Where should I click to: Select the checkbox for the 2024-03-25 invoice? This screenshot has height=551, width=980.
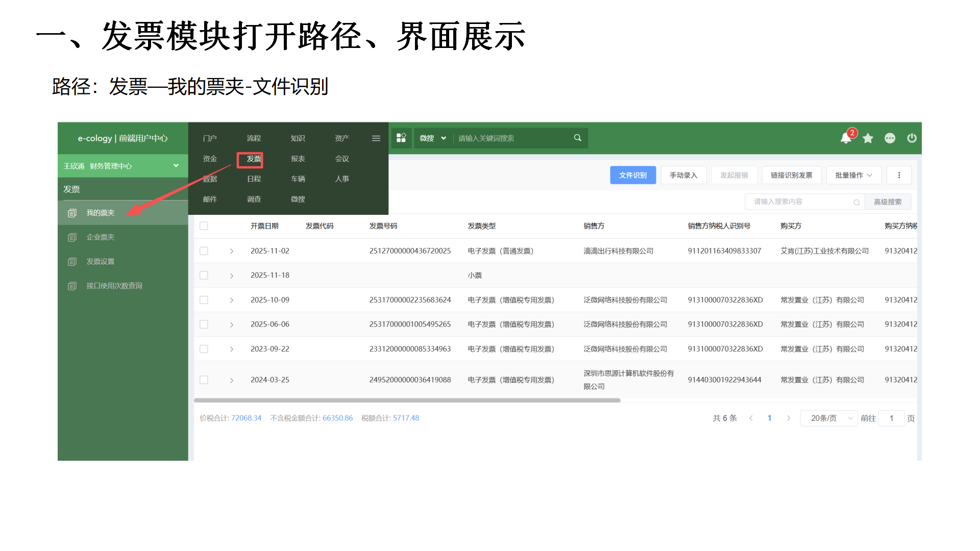pos(204,380)
